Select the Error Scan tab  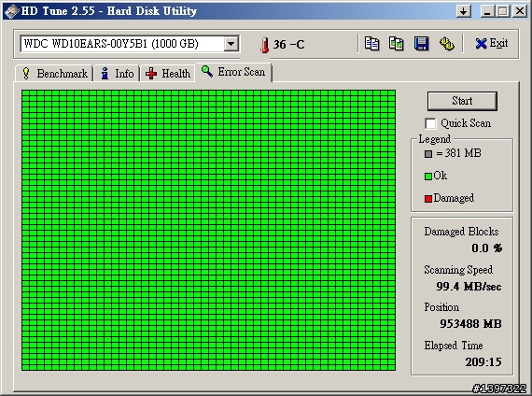tap(233, 72)
